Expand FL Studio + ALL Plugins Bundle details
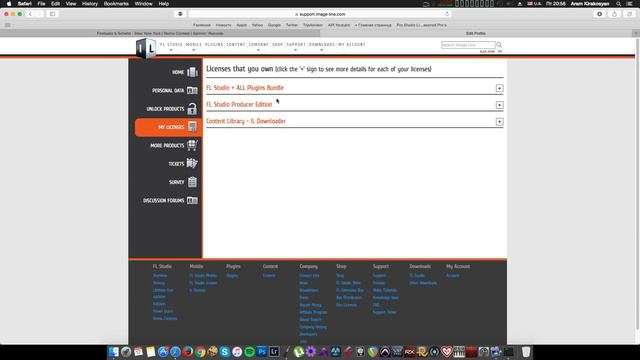This screenshot has height=360, width=640. click(499, 88)
